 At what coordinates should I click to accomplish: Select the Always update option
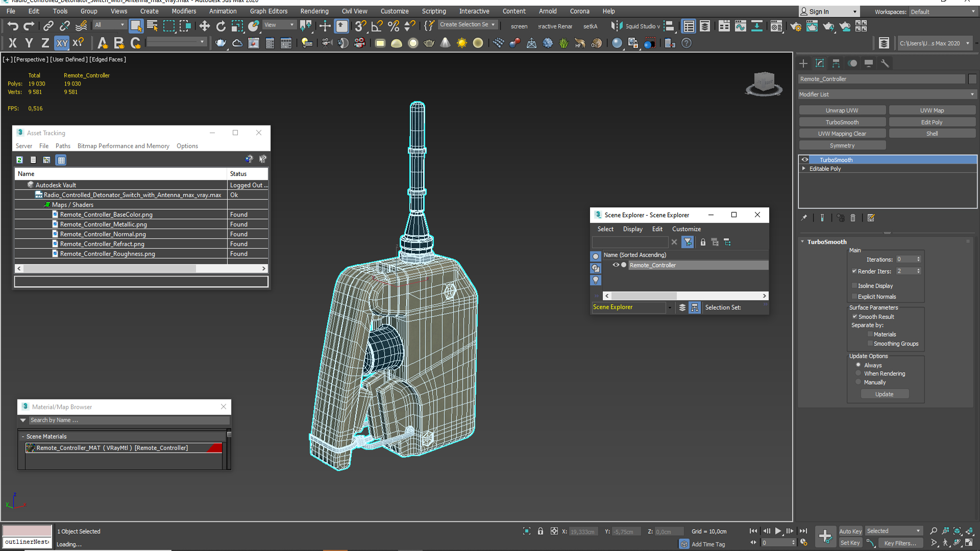click(x=859, y=365)
